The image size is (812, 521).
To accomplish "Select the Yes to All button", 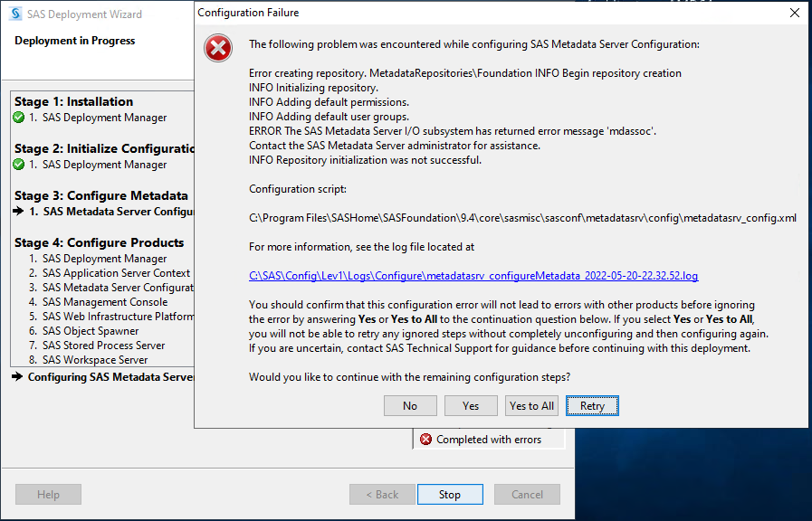I will 531,406.
